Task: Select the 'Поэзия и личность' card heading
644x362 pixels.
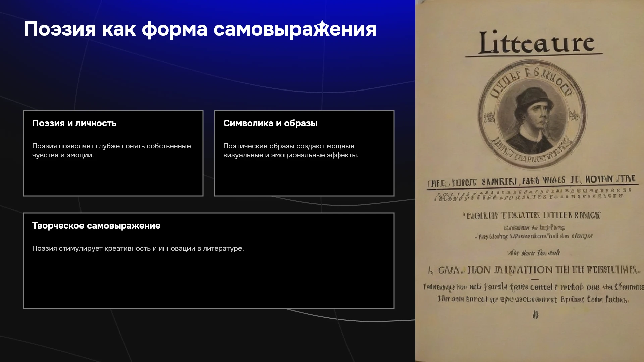Action: click(x=74, y=123)
